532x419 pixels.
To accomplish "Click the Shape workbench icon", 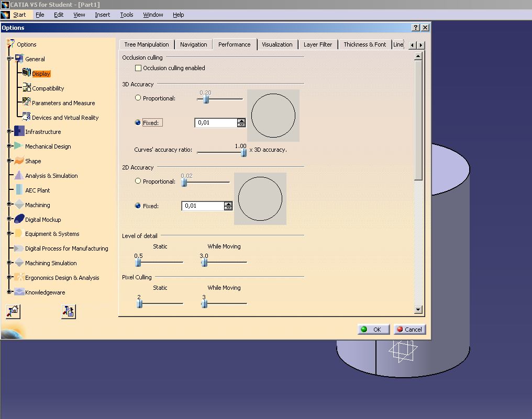I will pyautogui.click(x=19, y=161).
